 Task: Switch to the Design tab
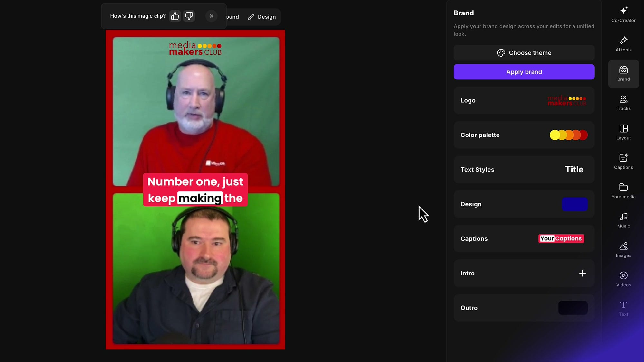pyautogui.click(x=262, y=17)
